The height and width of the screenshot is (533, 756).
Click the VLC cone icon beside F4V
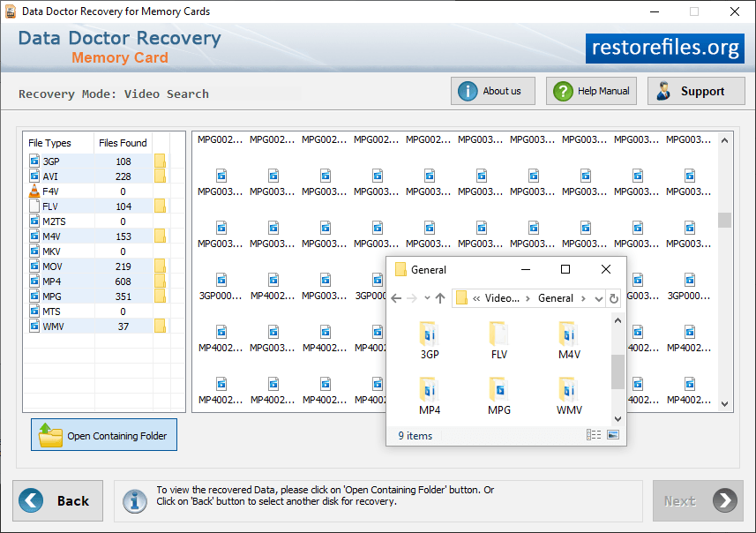(34, 191)
